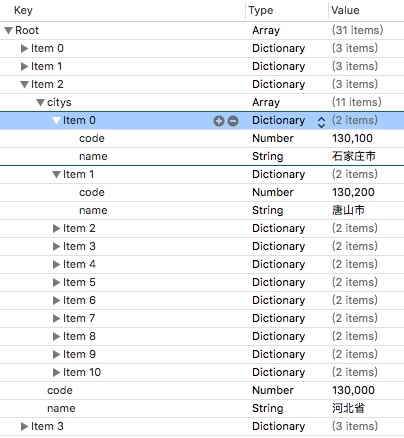This screenshot has width=404, height=438.
Task: Select the code row with value 130,000
Action: point(202,390)
